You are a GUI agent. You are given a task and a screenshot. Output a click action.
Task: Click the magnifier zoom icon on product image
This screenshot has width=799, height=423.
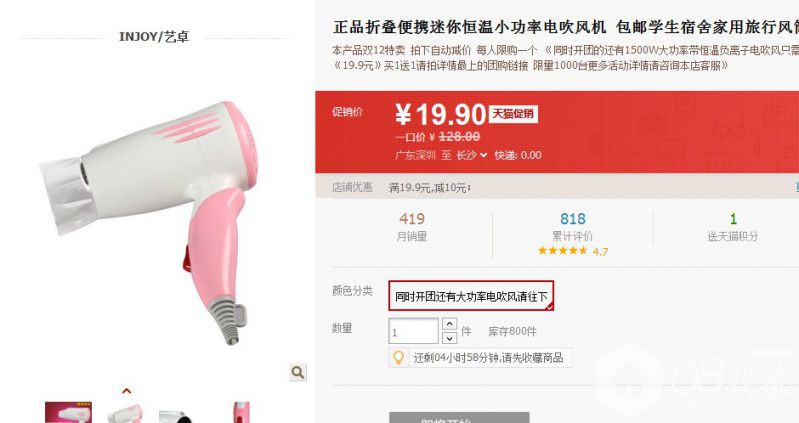[298, 373]
